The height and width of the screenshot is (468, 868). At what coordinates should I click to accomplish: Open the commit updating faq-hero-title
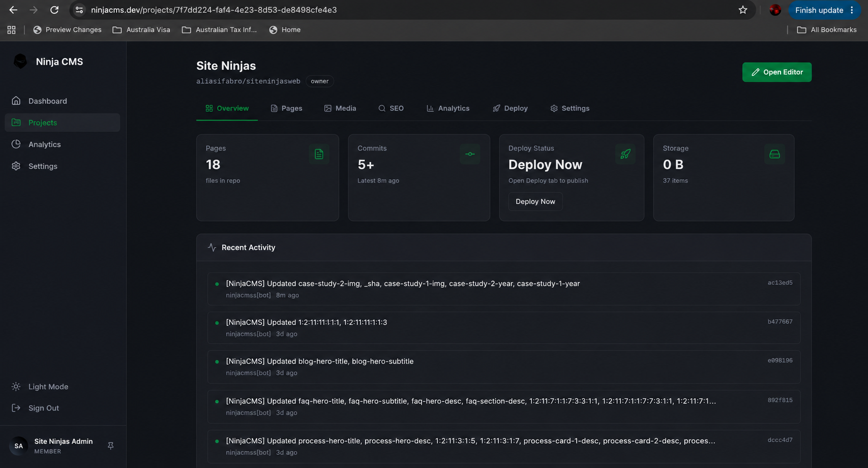coord(503,407)
